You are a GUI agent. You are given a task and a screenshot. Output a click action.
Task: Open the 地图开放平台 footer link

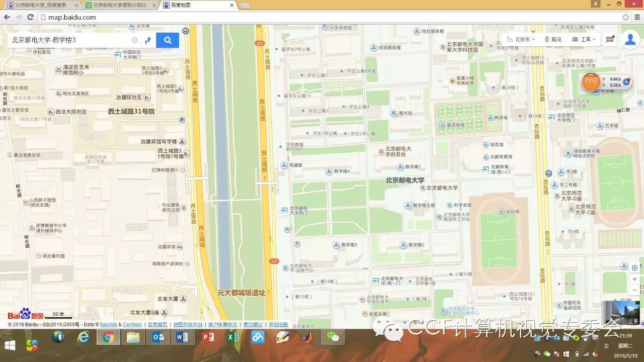[188, 325]
